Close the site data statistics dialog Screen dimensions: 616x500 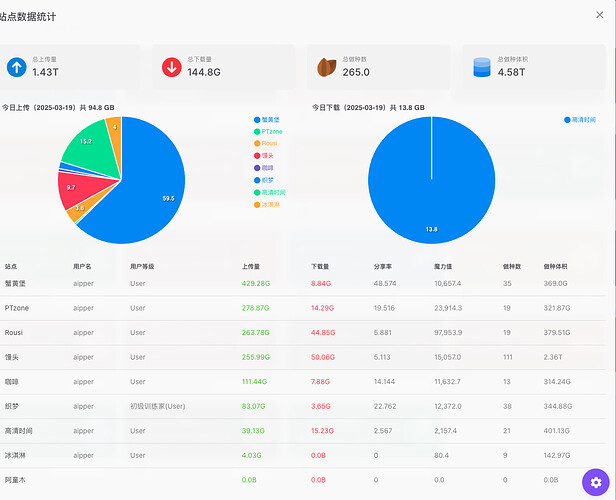click(x=600, y=15)
